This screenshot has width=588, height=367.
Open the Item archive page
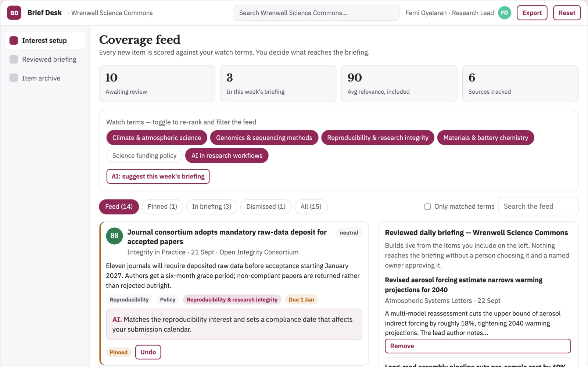click(x=45, y=78)
